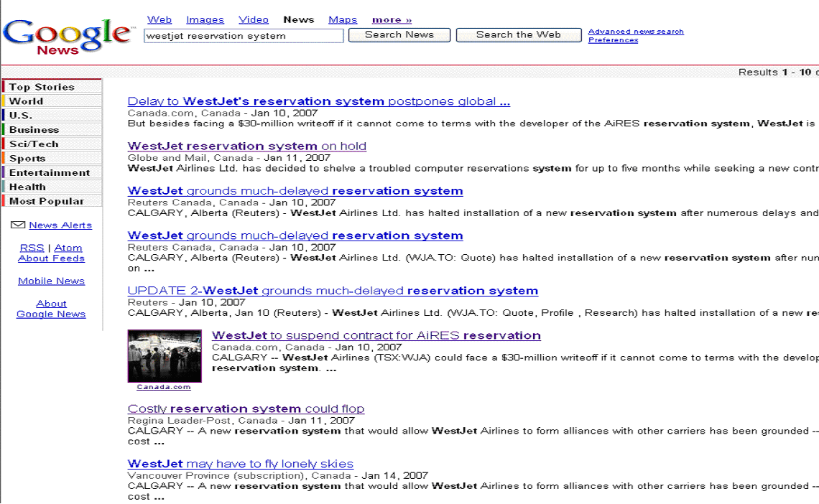Open "Delay to WestJet's reservation system postpones global" headline

[318, 101]
